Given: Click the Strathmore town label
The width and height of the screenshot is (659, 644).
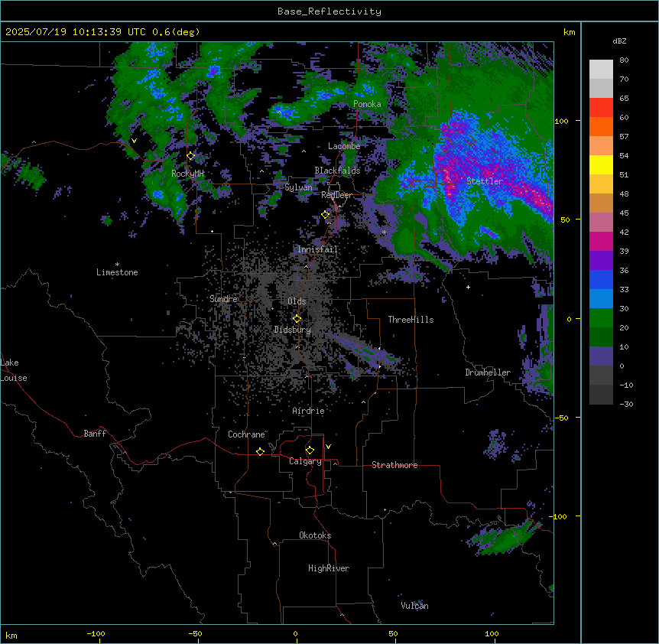Looking at the screenshot, I should tap(394, 465).
